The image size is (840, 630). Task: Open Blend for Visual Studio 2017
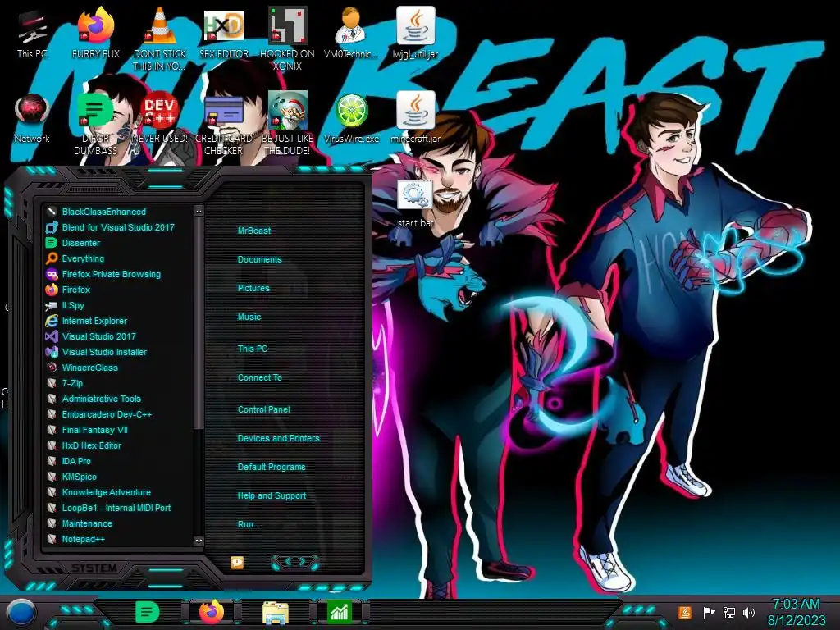(119, 227)
